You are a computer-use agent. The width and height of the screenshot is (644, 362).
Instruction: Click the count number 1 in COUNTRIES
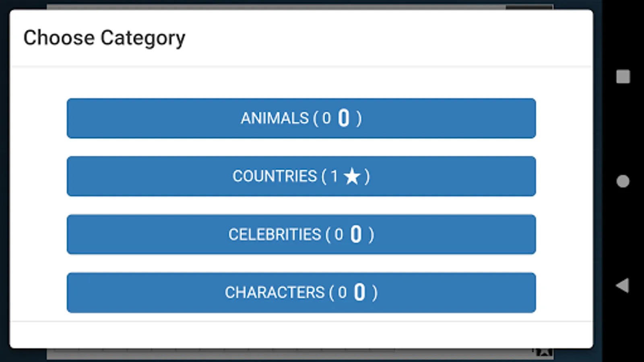tap(334, 176)
